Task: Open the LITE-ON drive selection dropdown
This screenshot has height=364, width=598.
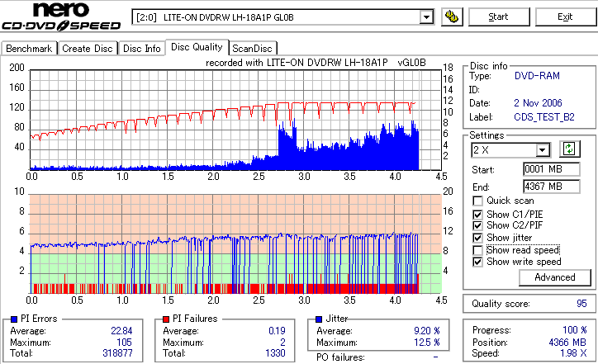Action: (426, 17)
